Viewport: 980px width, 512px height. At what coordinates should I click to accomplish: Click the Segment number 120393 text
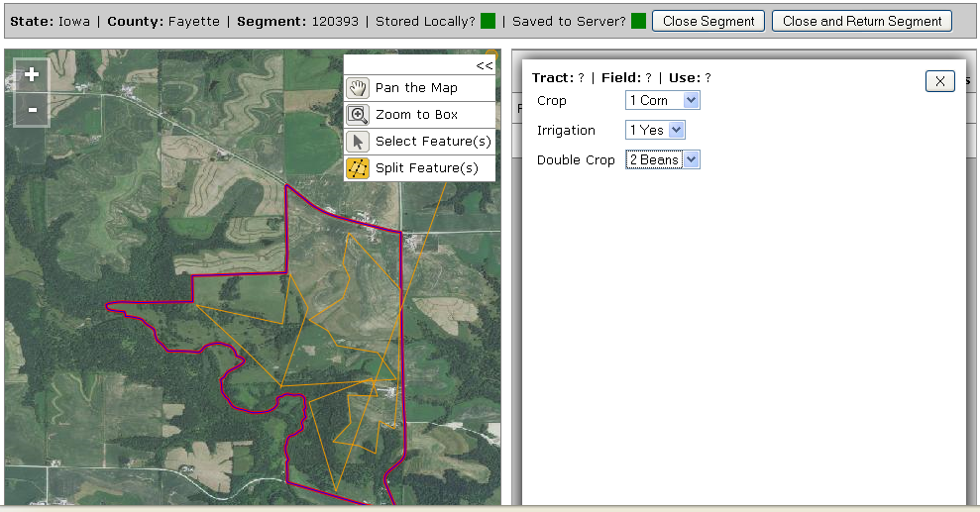(335, 21)
